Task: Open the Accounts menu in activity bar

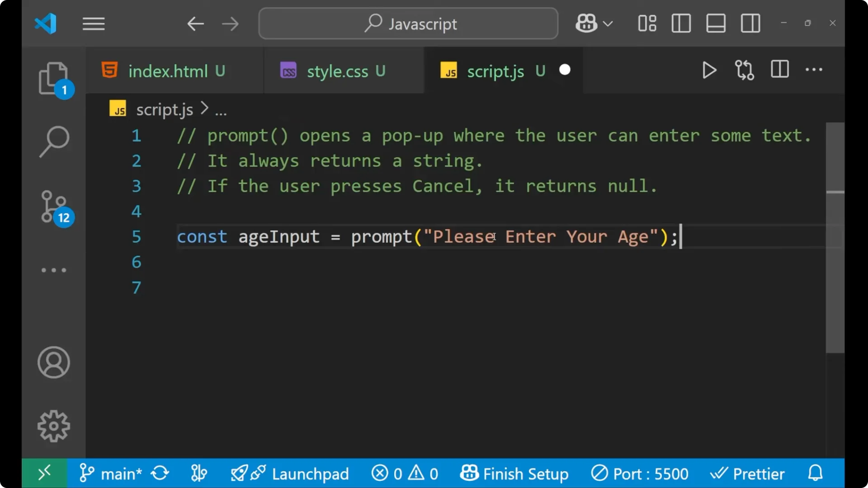Action: pyautogui.click(x=54, y=362)
